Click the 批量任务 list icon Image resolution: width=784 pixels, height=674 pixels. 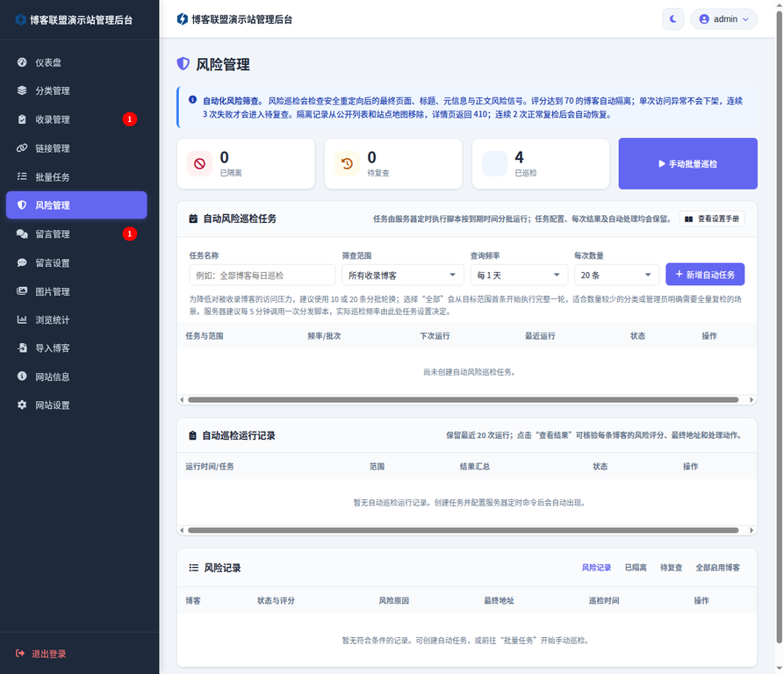click(x=21, y=176)
